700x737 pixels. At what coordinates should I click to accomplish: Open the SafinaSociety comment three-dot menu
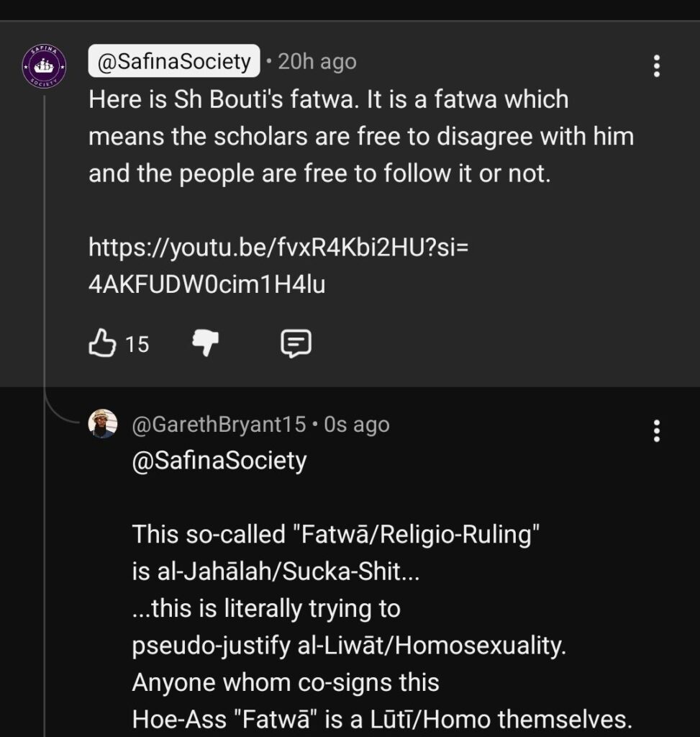[656, 65]
